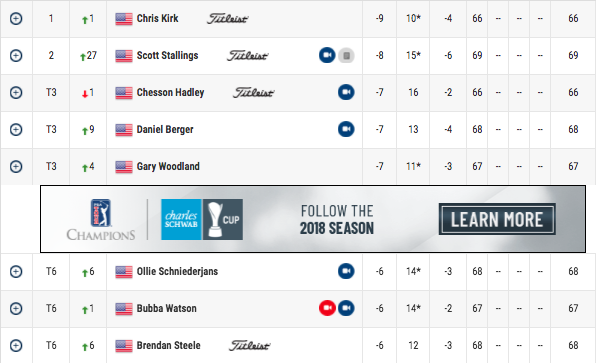The height and width of the screenshot is (363, 596).
Task: Watch Bubba Watson's red live video
Action: coord(327,308)
